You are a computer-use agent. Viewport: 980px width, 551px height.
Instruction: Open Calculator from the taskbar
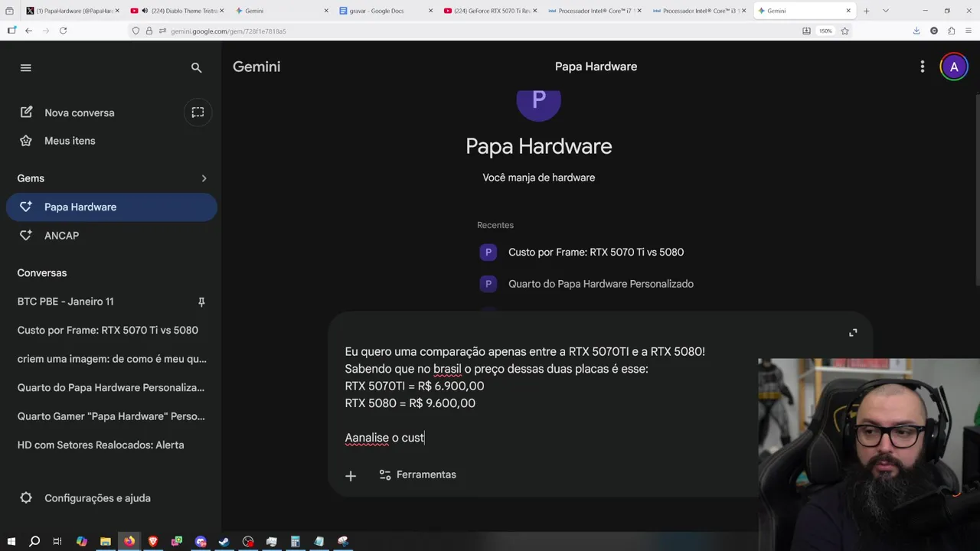click(295, 542)
